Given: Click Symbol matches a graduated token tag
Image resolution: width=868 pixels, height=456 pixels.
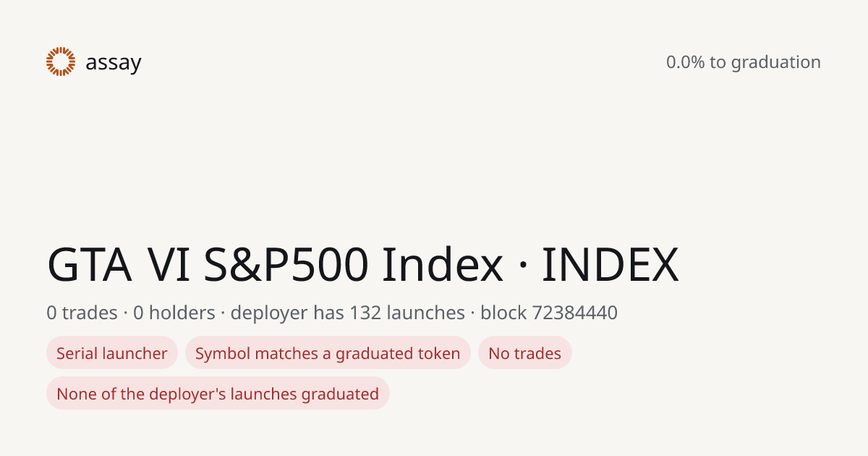Looking at the screenshot, I should 328,353.
